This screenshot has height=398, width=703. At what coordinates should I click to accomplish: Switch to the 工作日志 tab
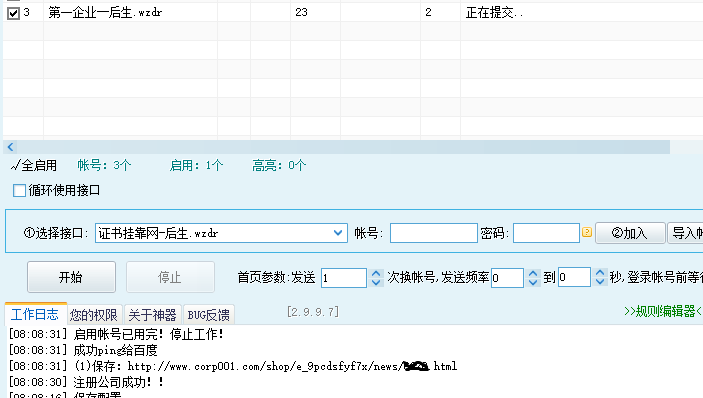pyautogui.click(x=35, y=314)
